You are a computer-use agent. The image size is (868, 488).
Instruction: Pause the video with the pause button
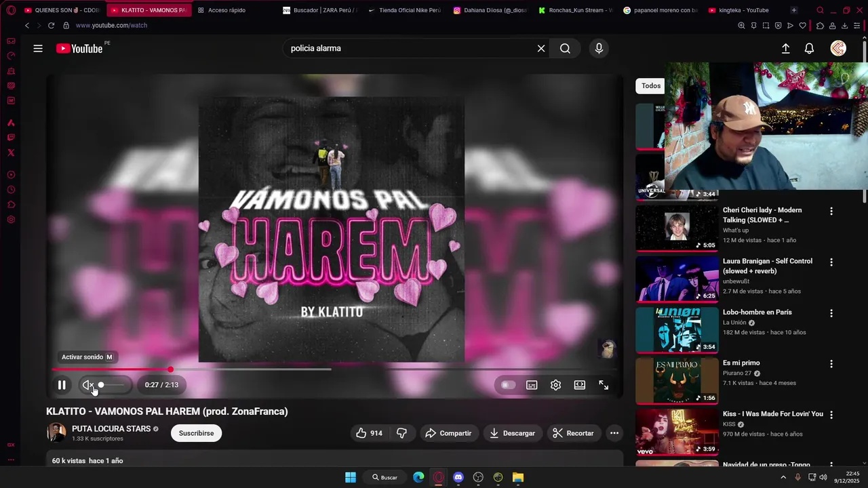(62, 385)
